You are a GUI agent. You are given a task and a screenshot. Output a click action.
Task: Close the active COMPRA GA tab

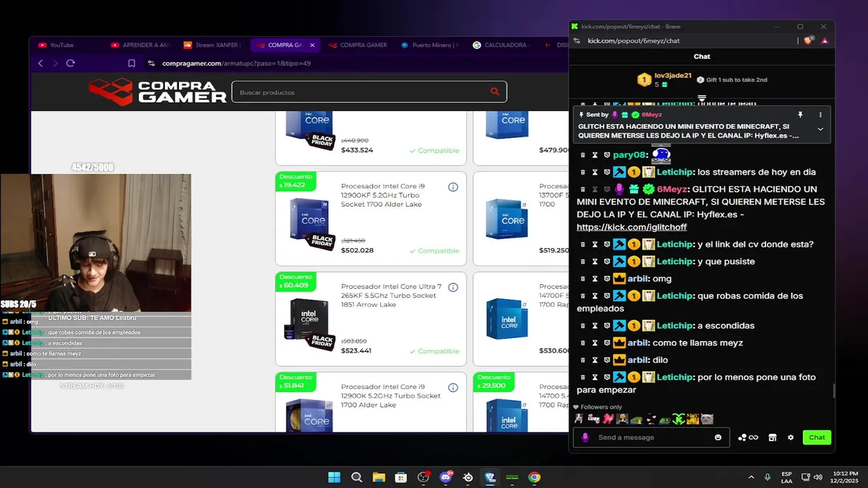[x=313, y=45]
